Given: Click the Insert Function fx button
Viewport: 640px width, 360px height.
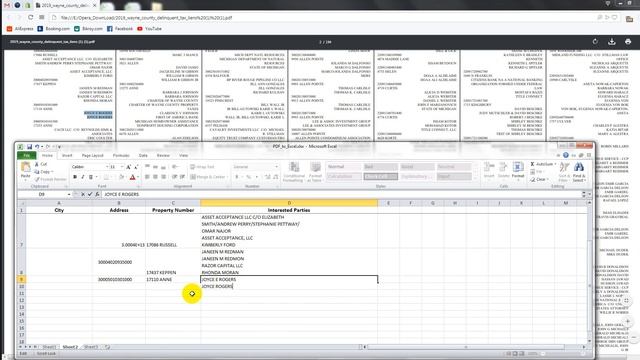Looking at the screenshot, I should coord(97,194).
